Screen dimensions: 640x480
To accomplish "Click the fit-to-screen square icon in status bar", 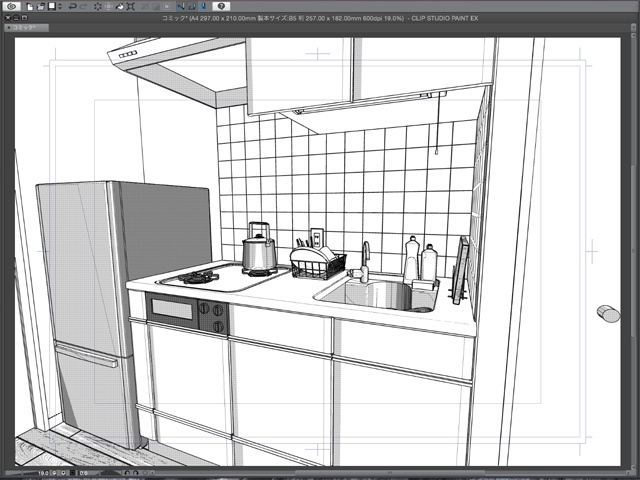I will pyautogui.click(x=72, y=473).
